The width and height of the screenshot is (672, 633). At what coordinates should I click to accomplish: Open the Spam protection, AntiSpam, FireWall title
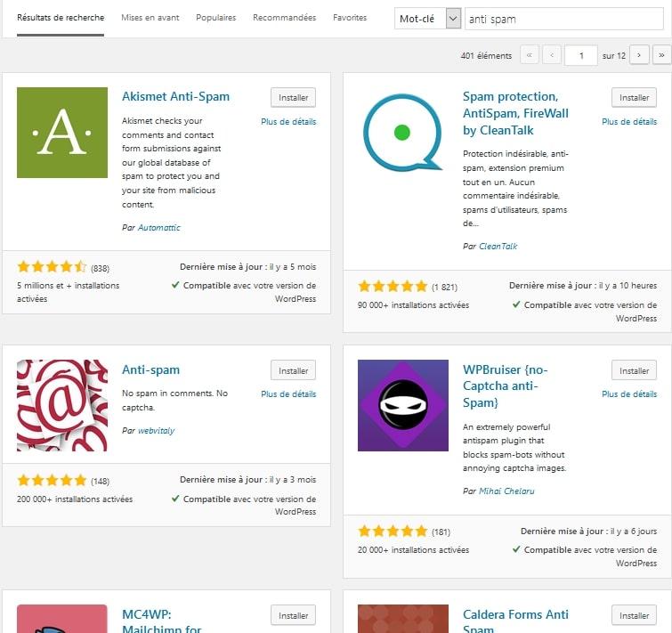pos(515,113)
